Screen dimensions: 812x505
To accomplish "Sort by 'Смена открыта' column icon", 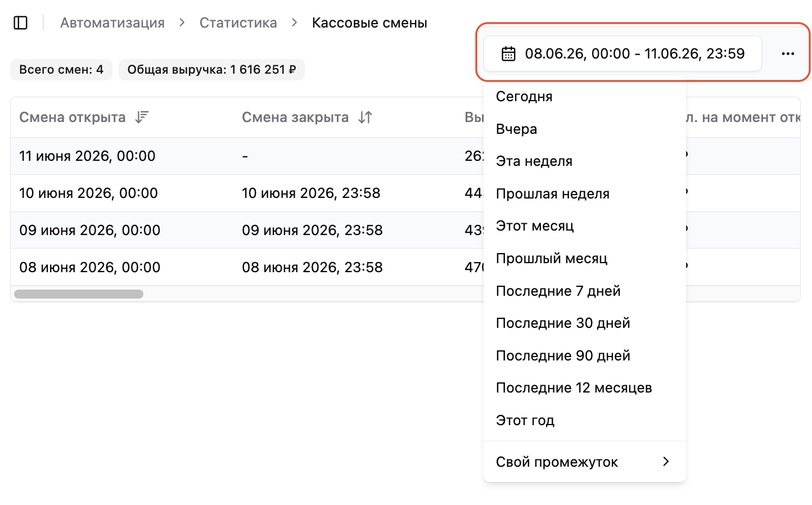I will (142, 117).
